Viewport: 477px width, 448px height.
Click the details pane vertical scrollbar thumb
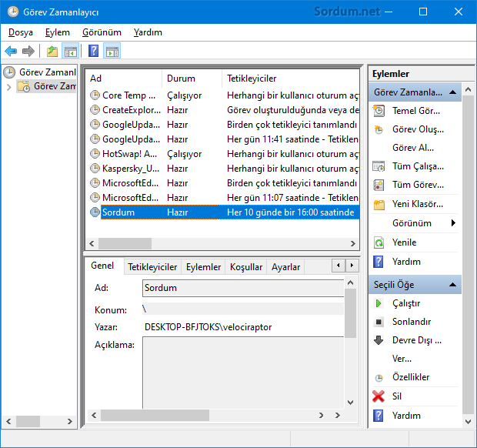[351, 313]
